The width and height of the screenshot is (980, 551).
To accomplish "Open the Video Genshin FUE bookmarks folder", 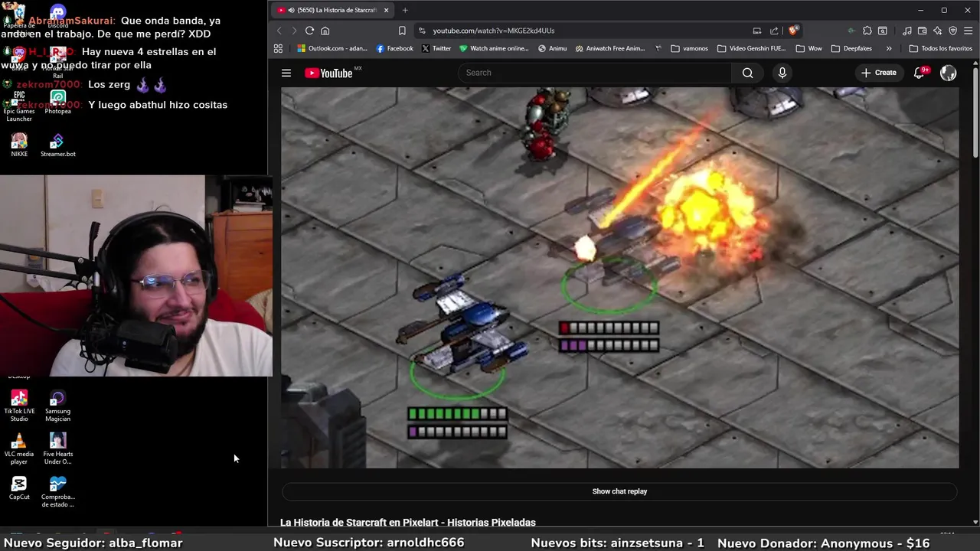I will tap(751, 48).
